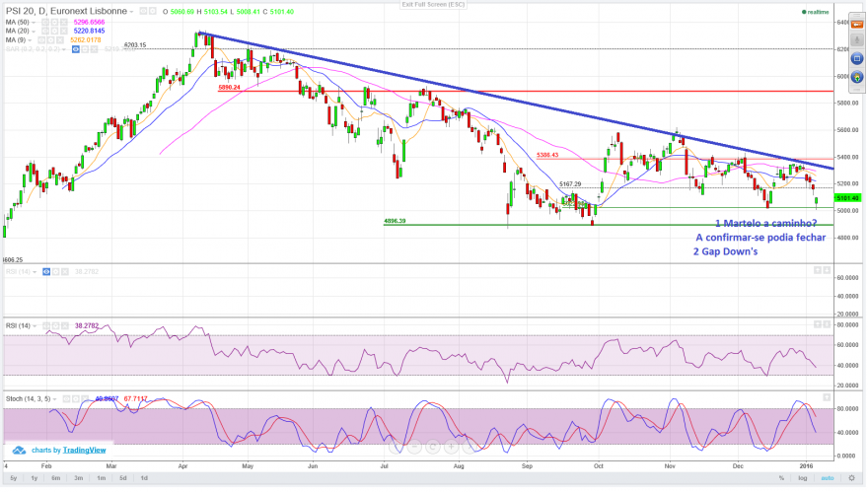Select the 6m time range

[x=56, y=479]
